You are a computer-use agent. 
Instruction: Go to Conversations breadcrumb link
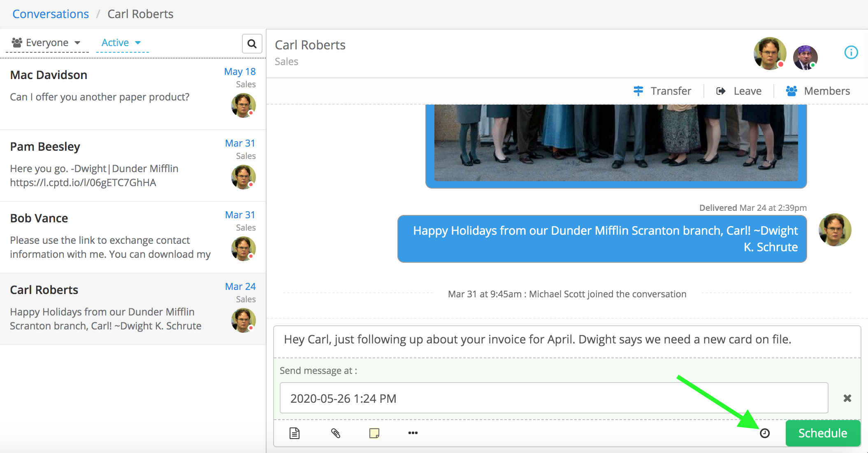tap(51, 14)
